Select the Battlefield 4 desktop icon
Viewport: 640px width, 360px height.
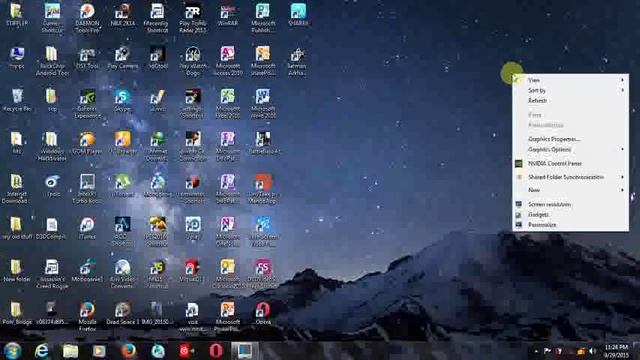point(263,143)
